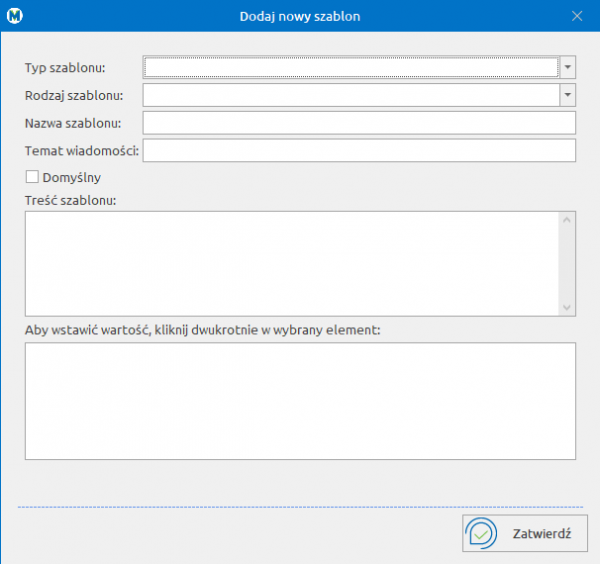Expand the Typ szablonu dropdown arrow
The image size is (600, 564).
[x=567, y=67]
